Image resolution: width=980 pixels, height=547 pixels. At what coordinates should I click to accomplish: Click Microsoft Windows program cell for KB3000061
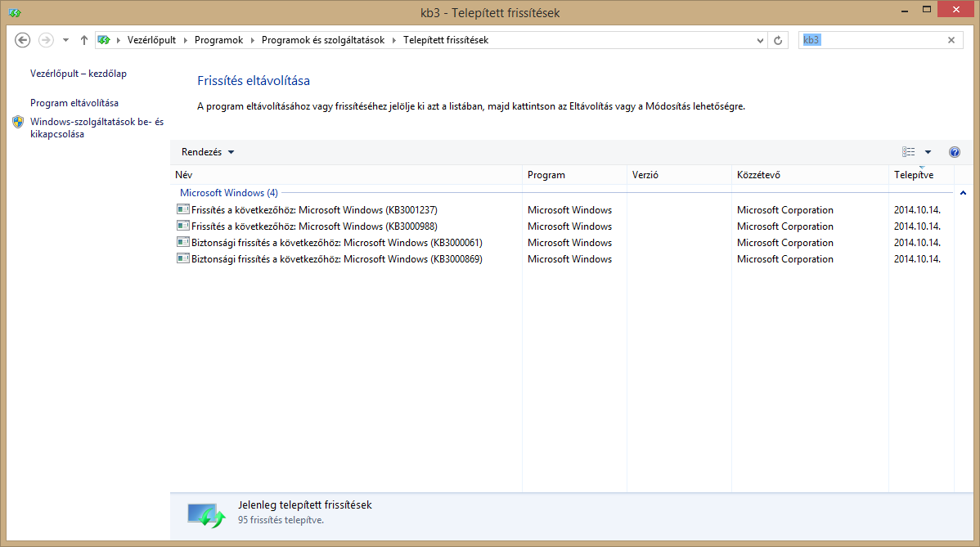point(569,242)
